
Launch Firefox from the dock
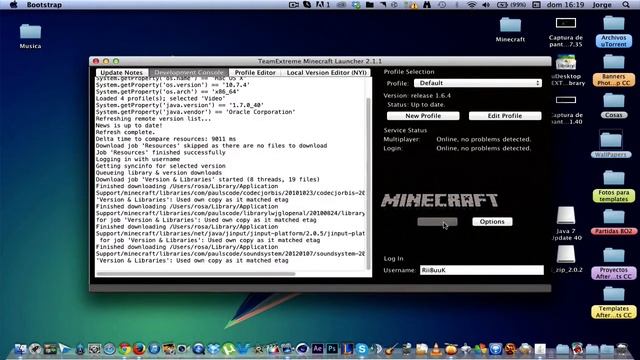(139, 349)
